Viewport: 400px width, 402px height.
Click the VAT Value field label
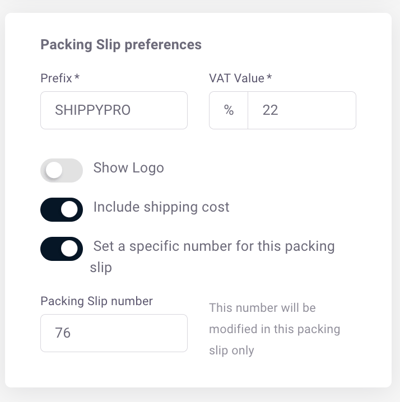pyautogui.click(x=237, y=78)
